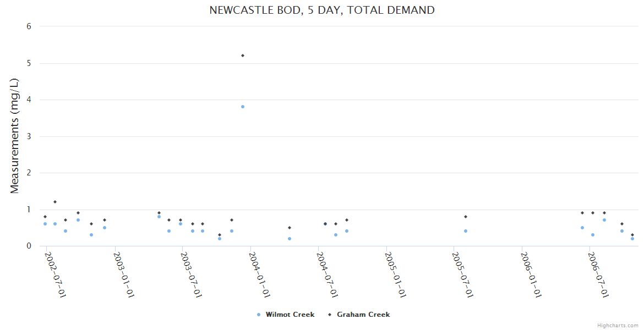
Task: Click the chart title NEWCASTLE BOD text
Action: pos(321,10)
